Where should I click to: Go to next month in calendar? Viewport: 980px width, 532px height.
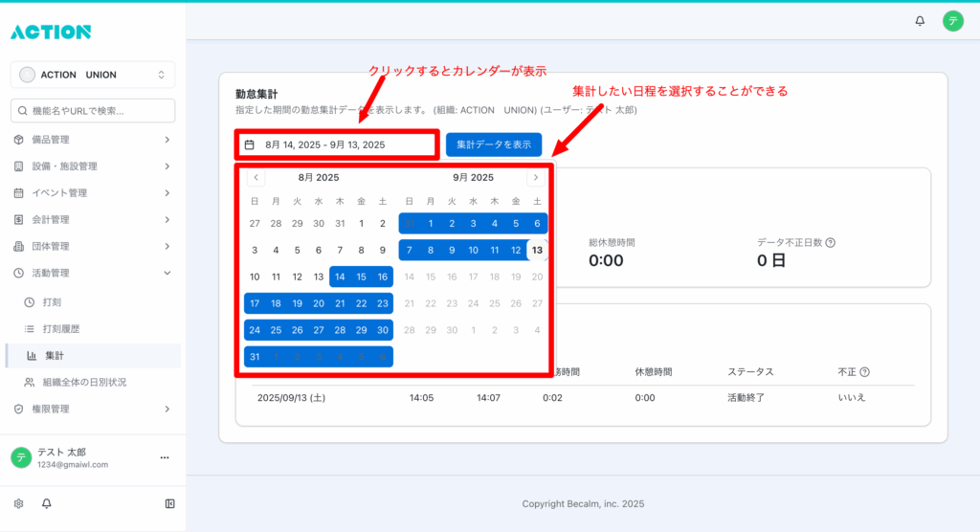click(x=536, y=177)
